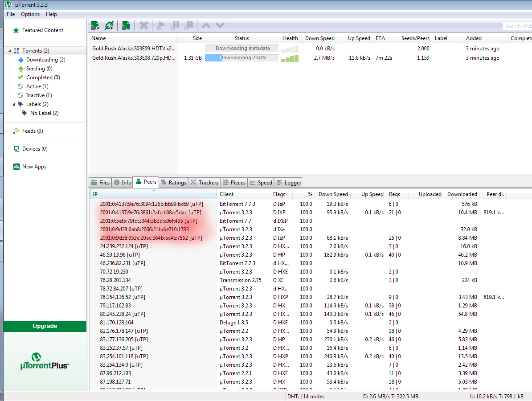This screenshot has width=532, height=401.
Task: Move torrent up the queue
Action: [206, 25]
